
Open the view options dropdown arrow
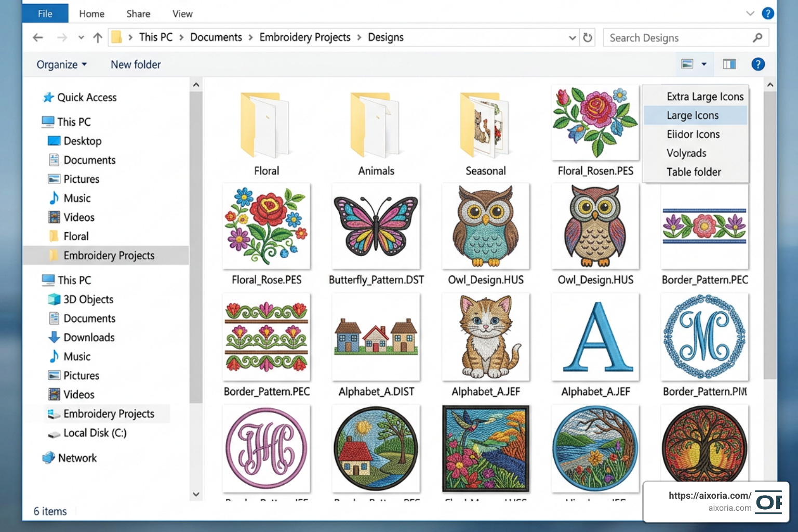point(704,64)
